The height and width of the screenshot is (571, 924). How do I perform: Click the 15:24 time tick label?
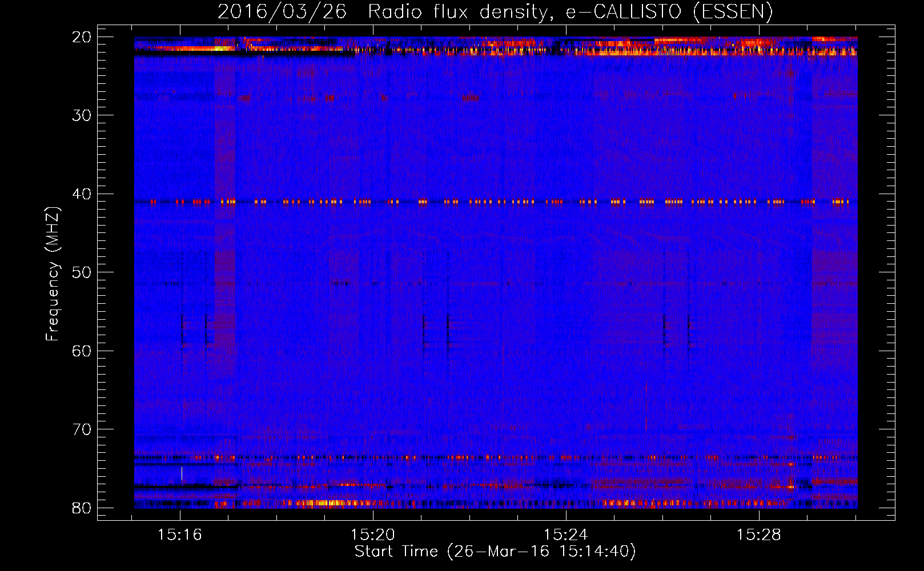click(566, 535)
